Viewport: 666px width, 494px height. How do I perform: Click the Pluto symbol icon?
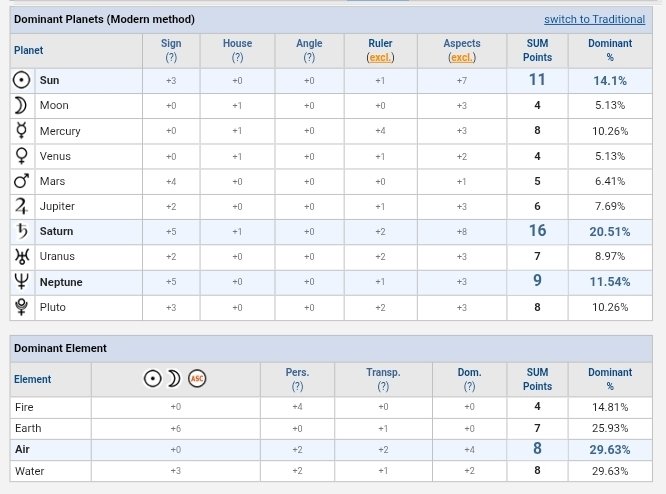tap(21, 307)
